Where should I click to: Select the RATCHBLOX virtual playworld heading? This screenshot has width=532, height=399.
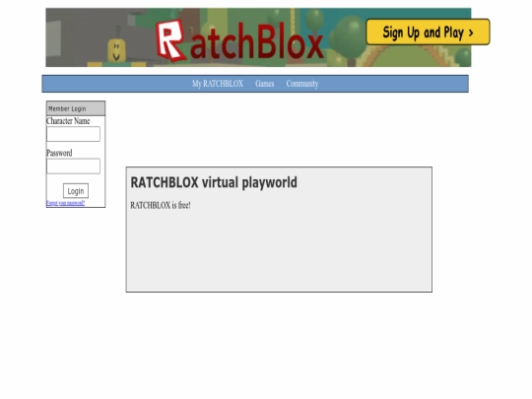click(x=214, y=182)
